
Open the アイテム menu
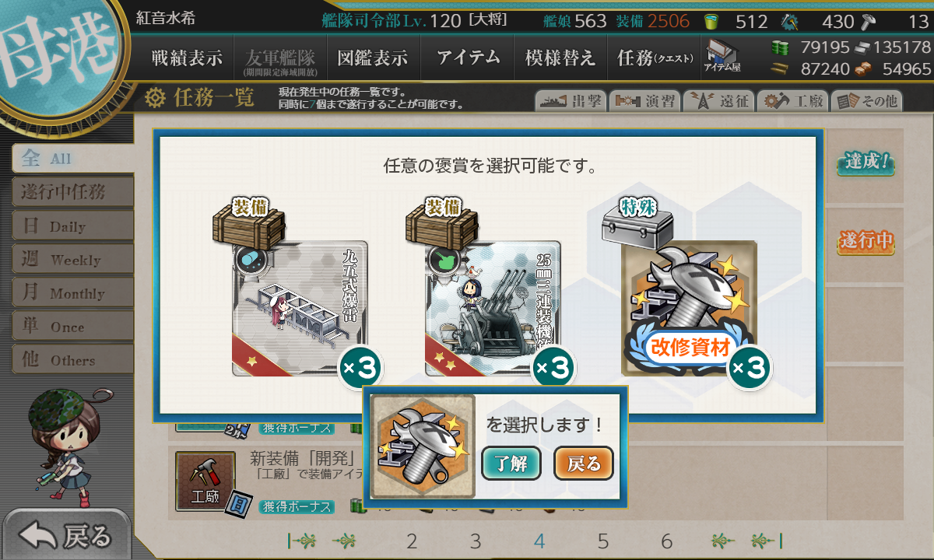(468, 58)
